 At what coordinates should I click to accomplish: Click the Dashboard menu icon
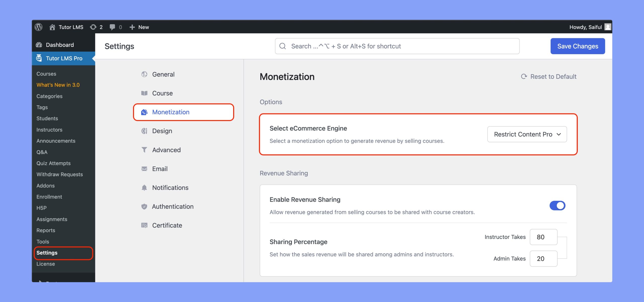[x=39, y=44]
